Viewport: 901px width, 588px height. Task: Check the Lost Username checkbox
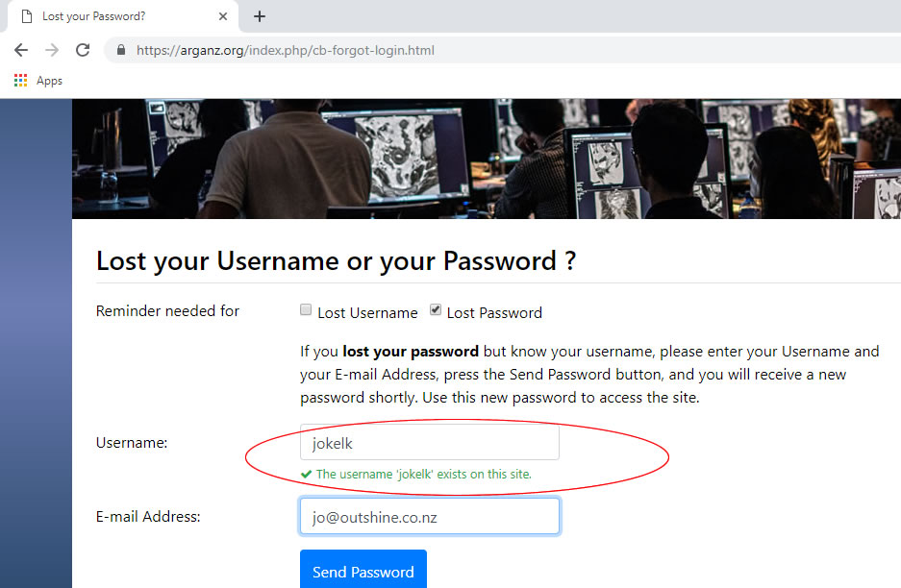tap(306, 310)
